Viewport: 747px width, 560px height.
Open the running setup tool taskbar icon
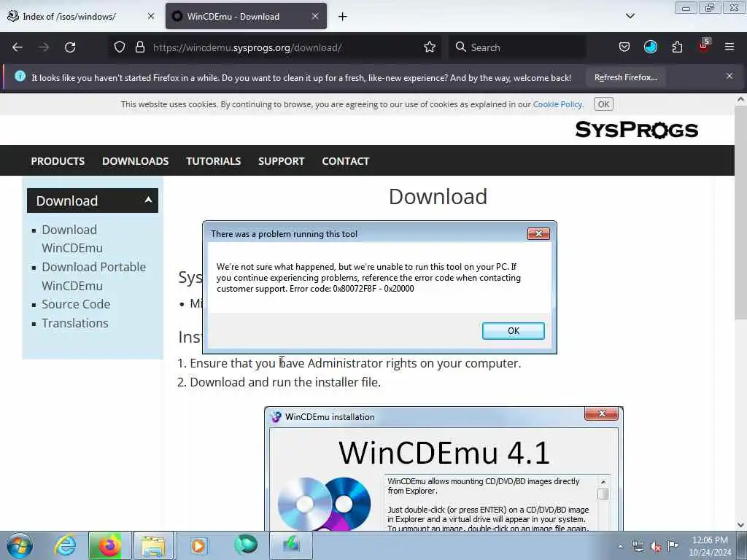[x=291, y=545]
